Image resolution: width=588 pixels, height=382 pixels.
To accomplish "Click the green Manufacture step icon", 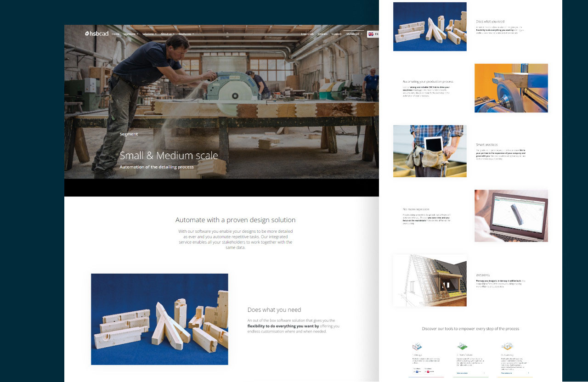I will point(462,346).
